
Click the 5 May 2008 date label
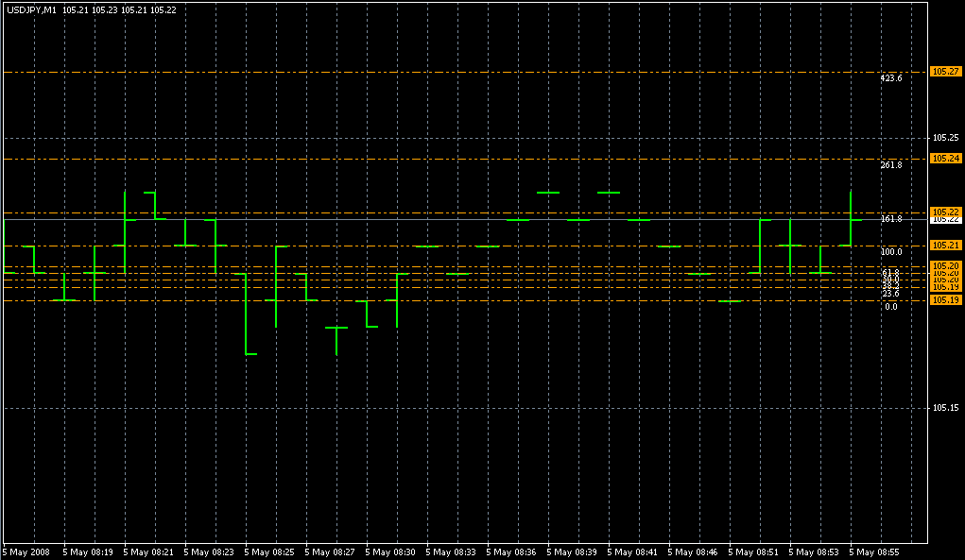(26, 552)
